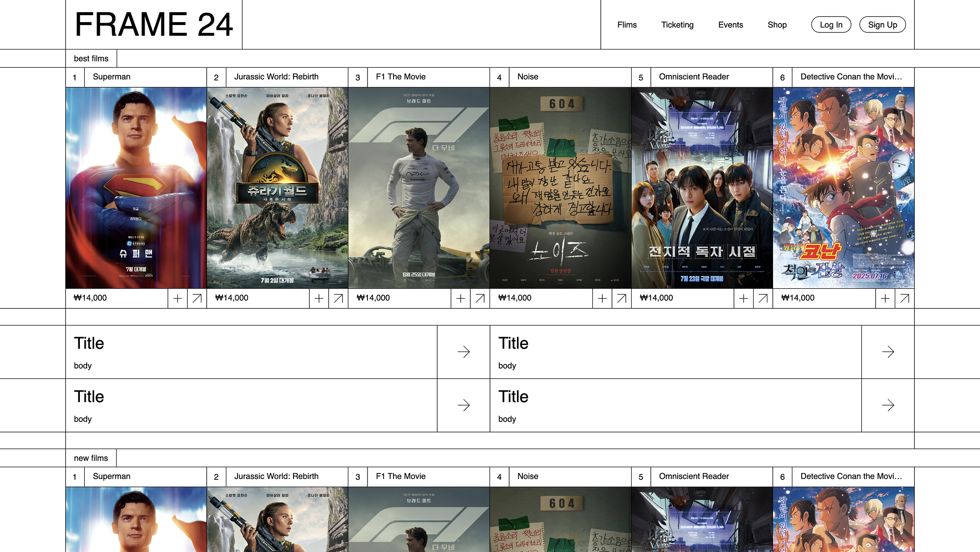Open Superman poster in best films
The width and height of the screenshot is (980, 552).
tap(136, 188)
